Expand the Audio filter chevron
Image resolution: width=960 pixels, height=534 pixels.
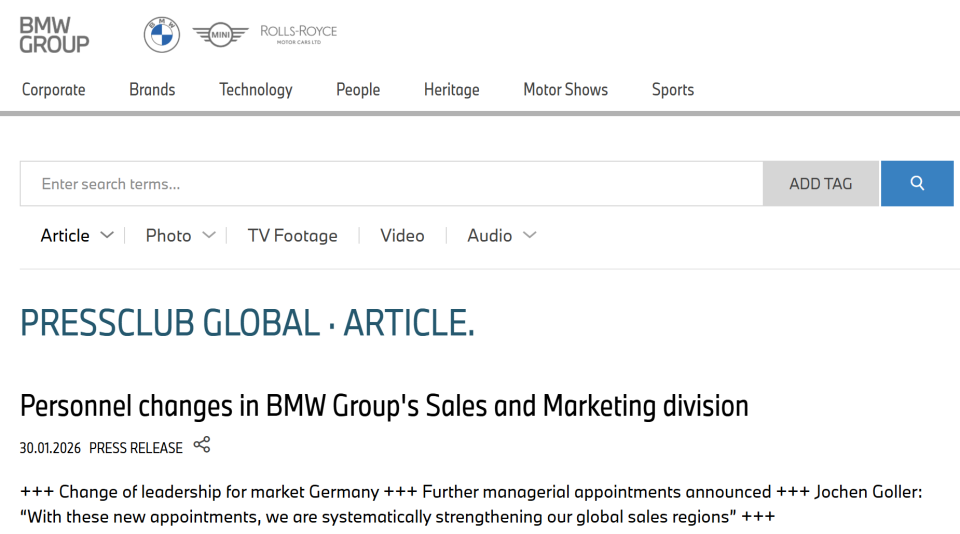pyautogui.click(x=530, y=235)
